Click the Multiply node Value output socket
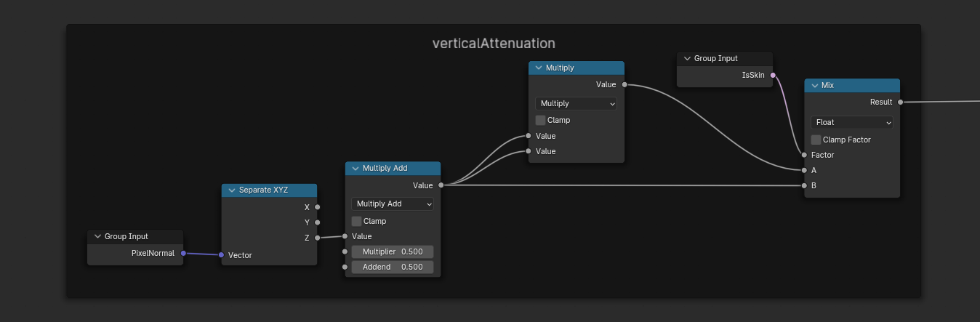Screen dimensions: 980x322 [x=624, y=85]
